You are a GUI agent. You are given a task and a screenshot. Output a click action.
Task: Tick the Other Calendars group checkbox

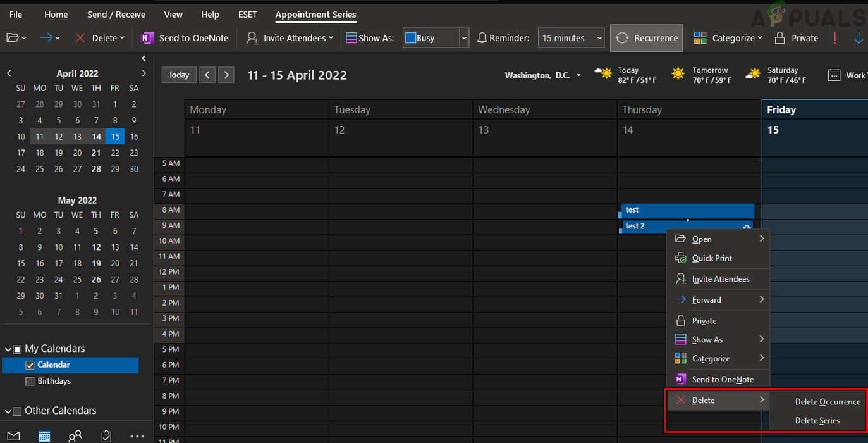[x=17, y=411]
